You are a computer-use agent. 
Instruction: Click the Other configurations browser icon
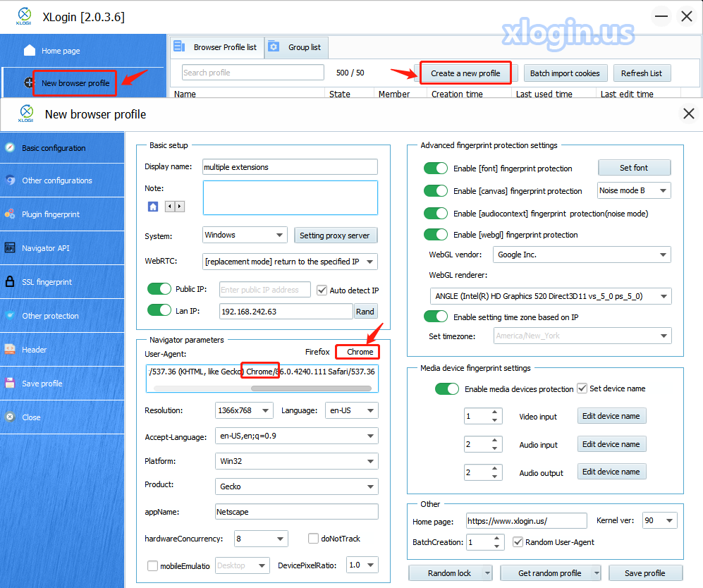(x=10, y=180)
